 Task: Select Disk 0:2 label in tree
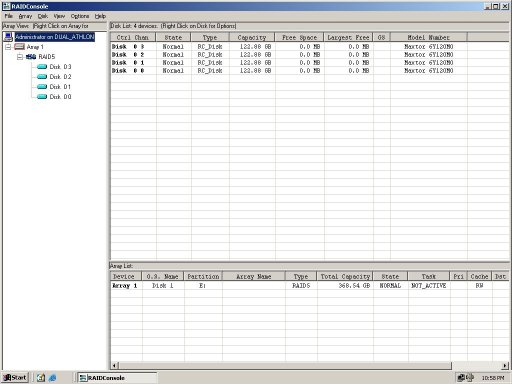point(60,77)
